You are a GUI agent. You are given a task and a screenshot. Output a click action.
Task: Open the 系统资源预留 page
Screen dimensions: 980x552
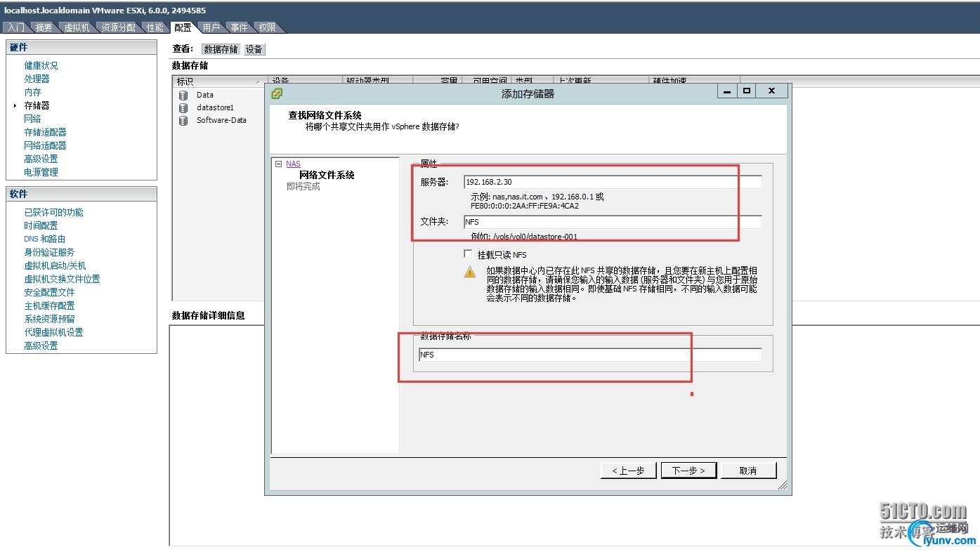50,319
